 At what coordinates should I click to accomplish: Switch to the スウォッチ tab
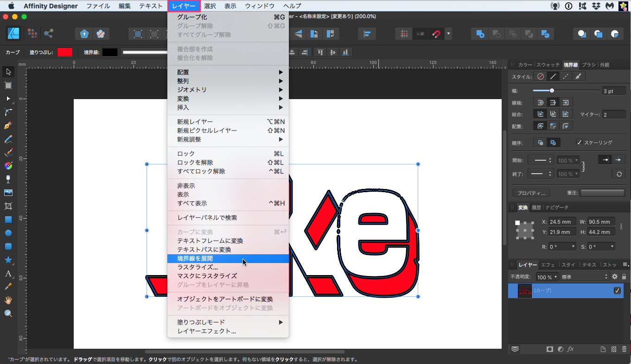(x=548, y=65)
